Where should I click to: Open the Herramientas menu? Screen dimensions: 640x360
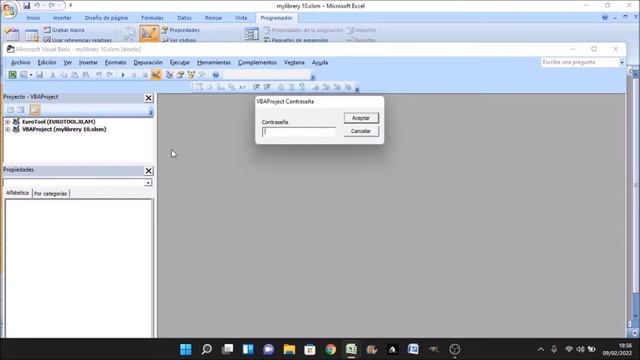[214, 62]
